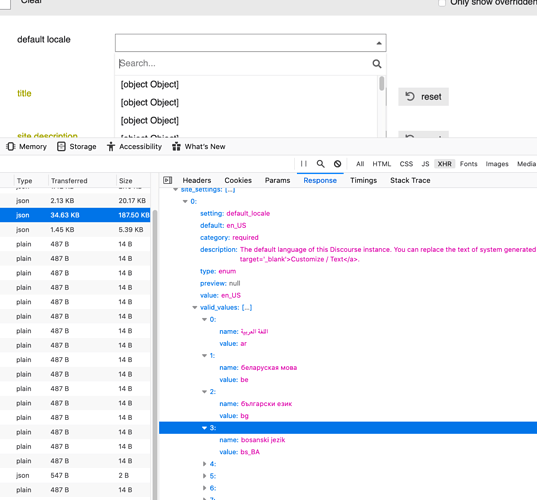
Task: Open the Storage devtools panel
Action: pos(77,147)
